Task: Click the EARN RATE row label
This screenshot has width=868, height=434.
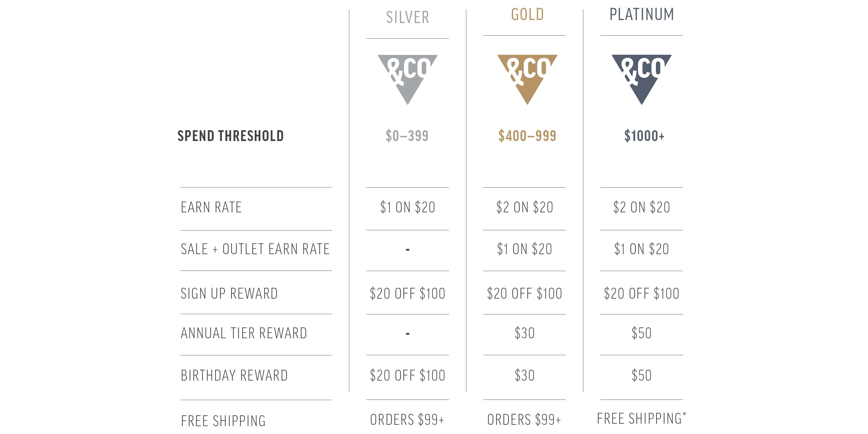Action: pyautogui.click(x=211, y=207)
